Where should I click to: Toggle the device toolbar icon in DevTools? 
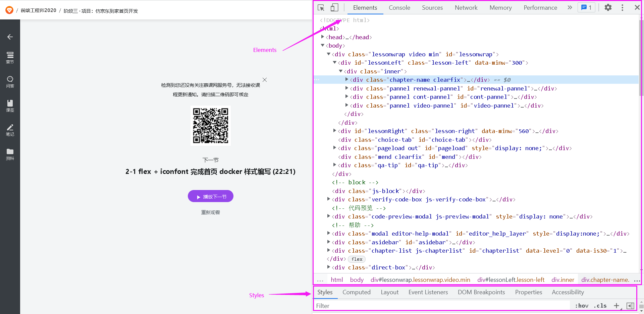pos(334,7)
